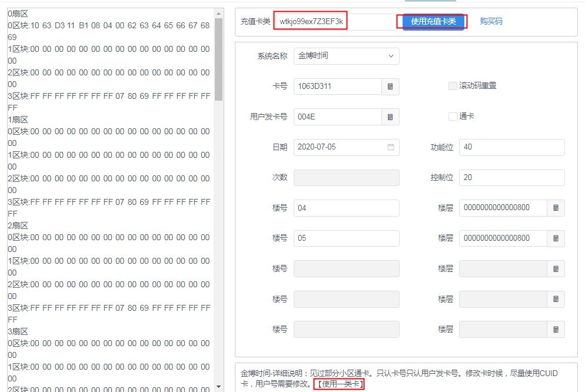Click the 3扇区 heading in hex panel
Screen dimensions: 585x392
18,331
